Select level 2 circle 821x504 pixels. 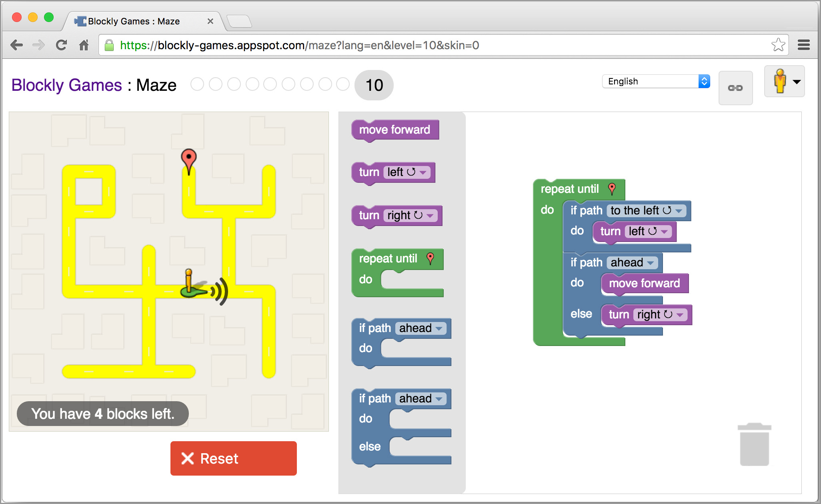point(216,84)
